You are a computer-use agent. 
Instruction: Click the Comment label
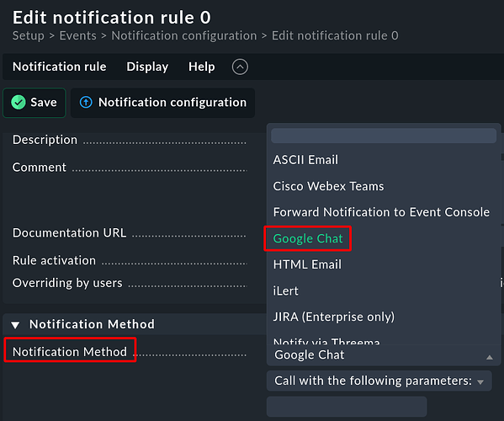40,168
